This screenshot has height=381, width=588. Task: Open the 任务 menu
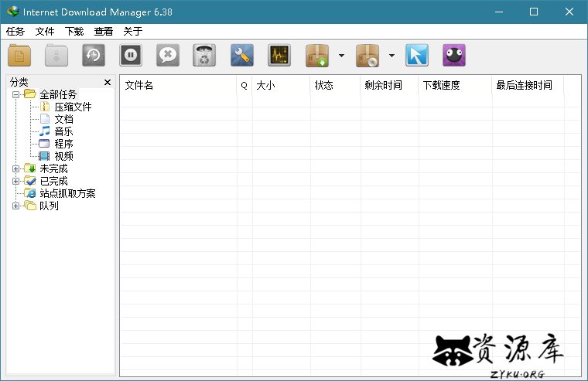[15, 32]
